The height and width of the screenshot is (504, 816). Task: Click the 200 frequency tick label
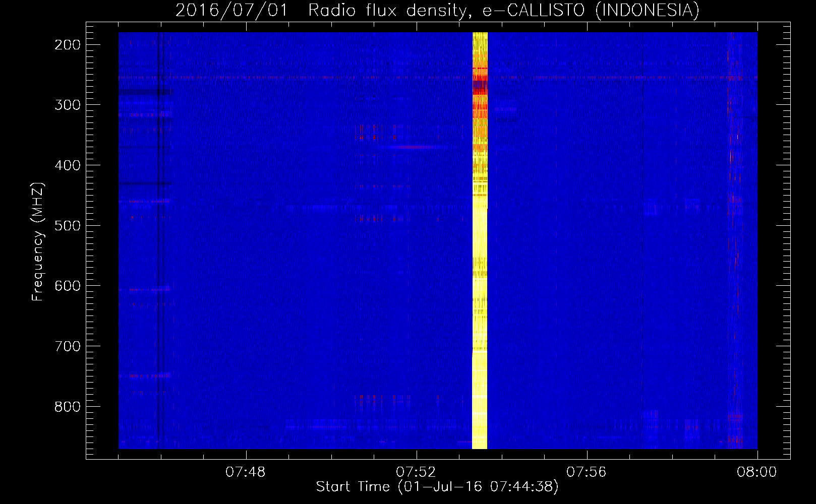[x=68, y=45]
